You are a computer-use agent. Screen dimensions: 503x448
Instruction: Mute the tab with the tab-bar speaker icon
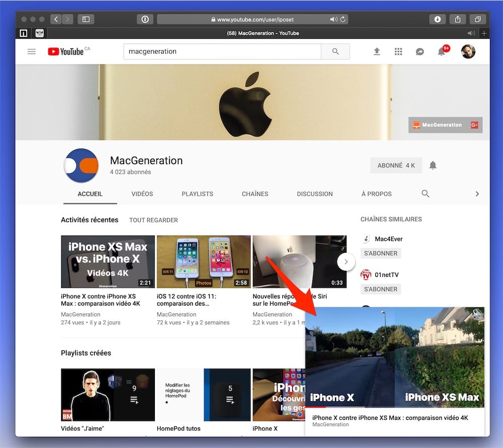coord(471,33)
